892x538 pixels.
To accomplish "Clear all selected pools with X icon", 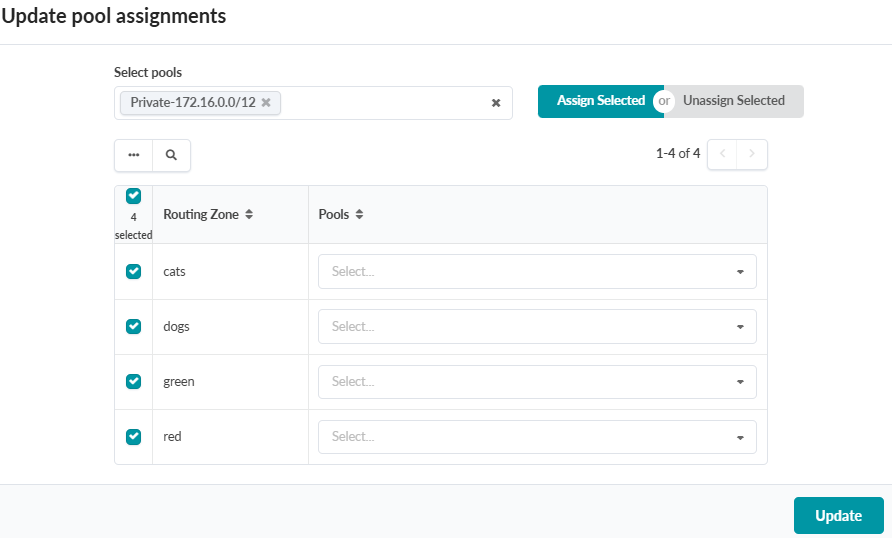I will click(495, 103).
